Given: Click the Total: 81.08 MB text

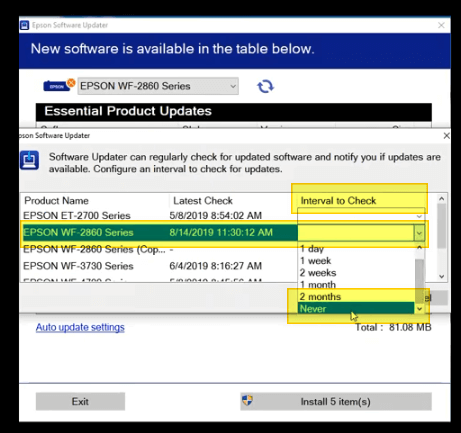Looking at the screenshot, I should (x=393, y=327).
